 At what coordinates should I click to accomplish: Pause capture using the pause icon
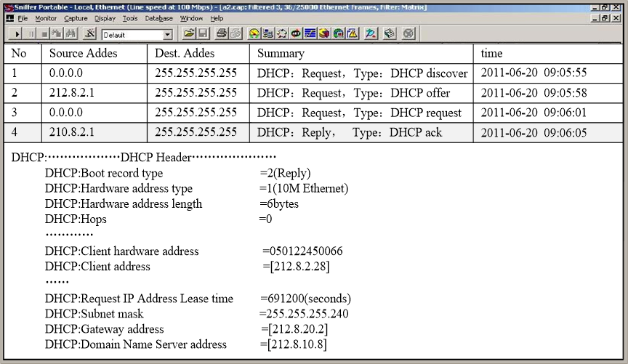30,34
